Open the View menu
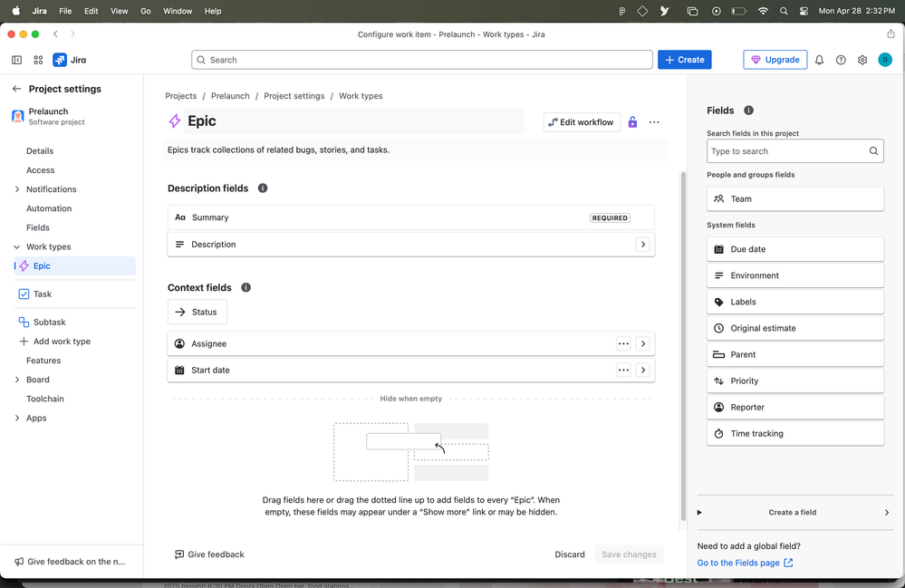This screenshot has width=905, height=588. pyautogui.click(x=120, y=11)
